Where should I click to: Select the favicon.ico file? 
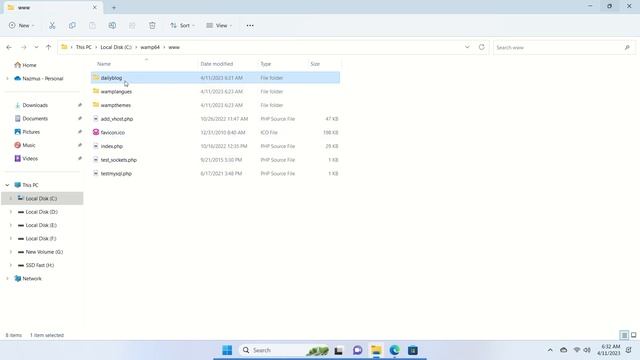coord(215,132)
